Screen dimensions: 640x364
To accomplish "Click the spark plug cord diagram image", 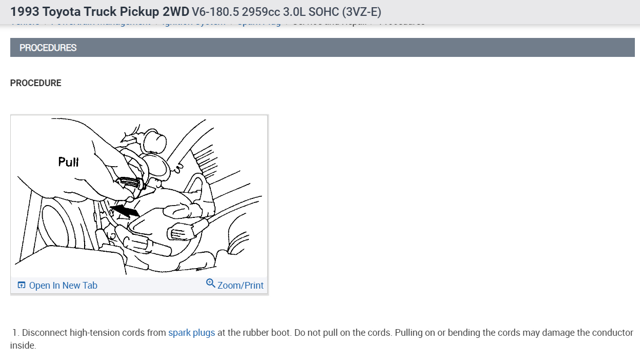I will click(139, 197).
